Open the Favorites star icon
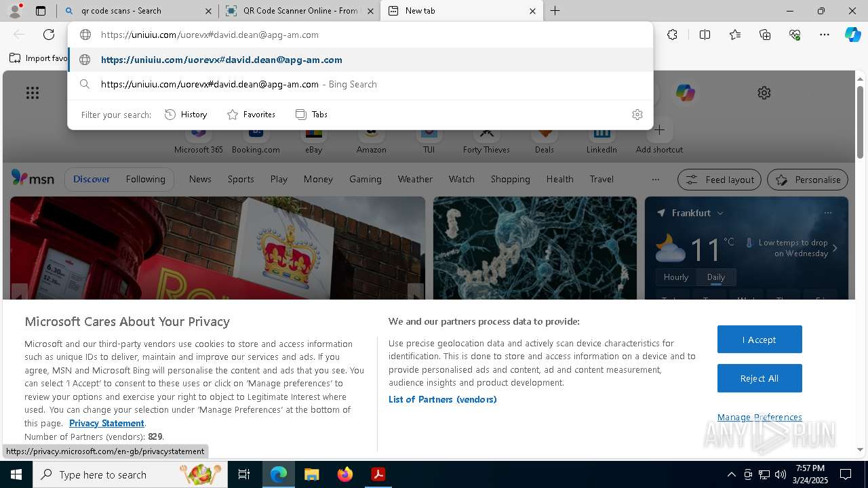 click(735, 35)
